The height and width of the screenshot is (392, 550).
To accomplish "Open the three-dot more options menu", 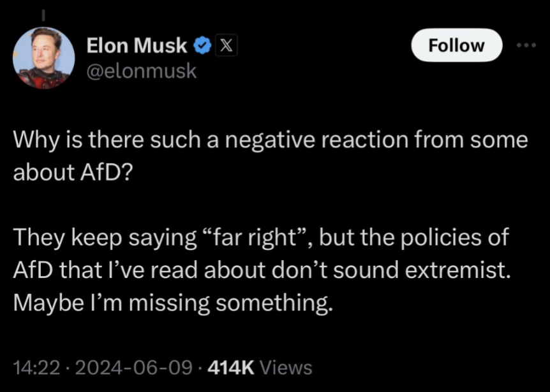I will tap(527, 45).
